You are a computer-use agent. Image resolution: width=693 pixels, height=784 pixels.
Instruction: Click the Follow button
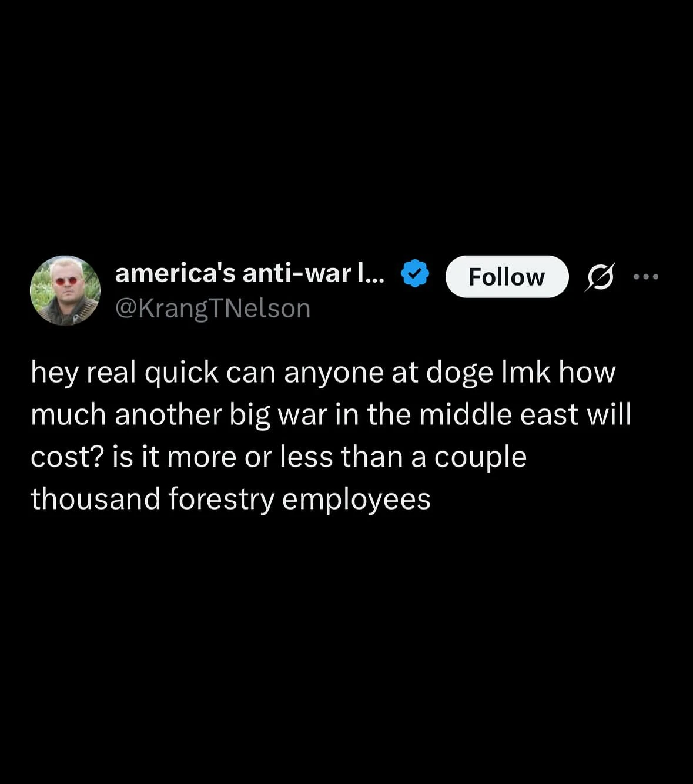(507, 277)
